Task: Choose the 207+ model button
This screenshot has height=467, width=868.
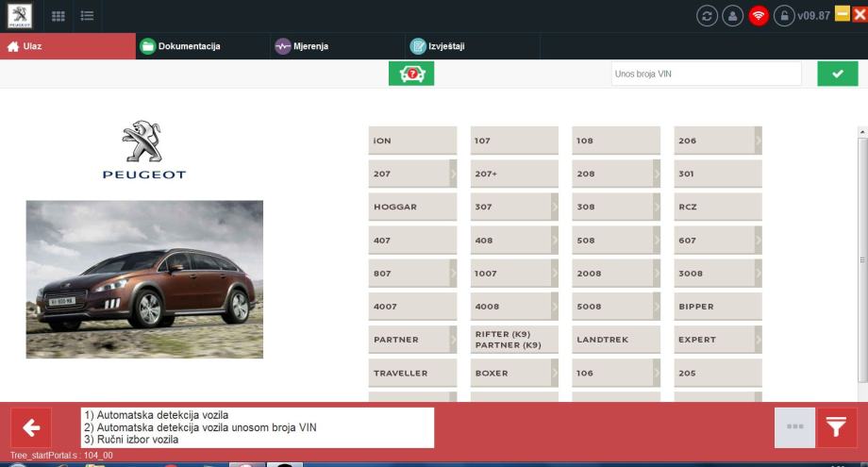Action: tap(514, 174)
